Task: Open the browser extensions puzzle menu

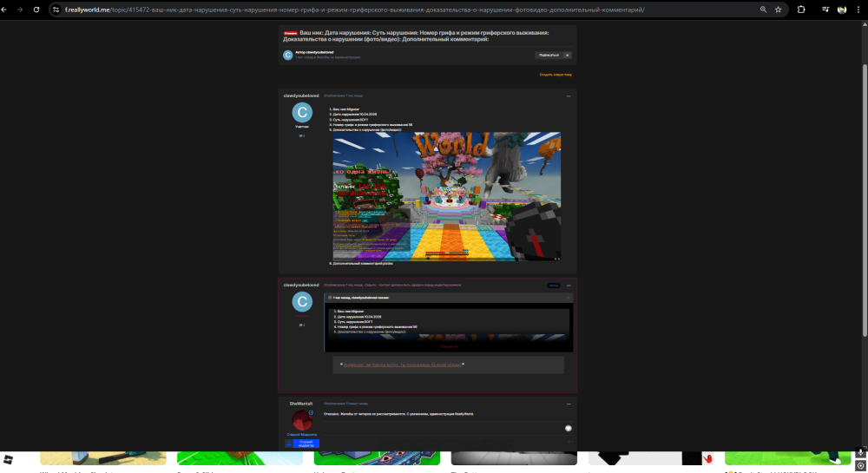Action: tap(801, 10)
